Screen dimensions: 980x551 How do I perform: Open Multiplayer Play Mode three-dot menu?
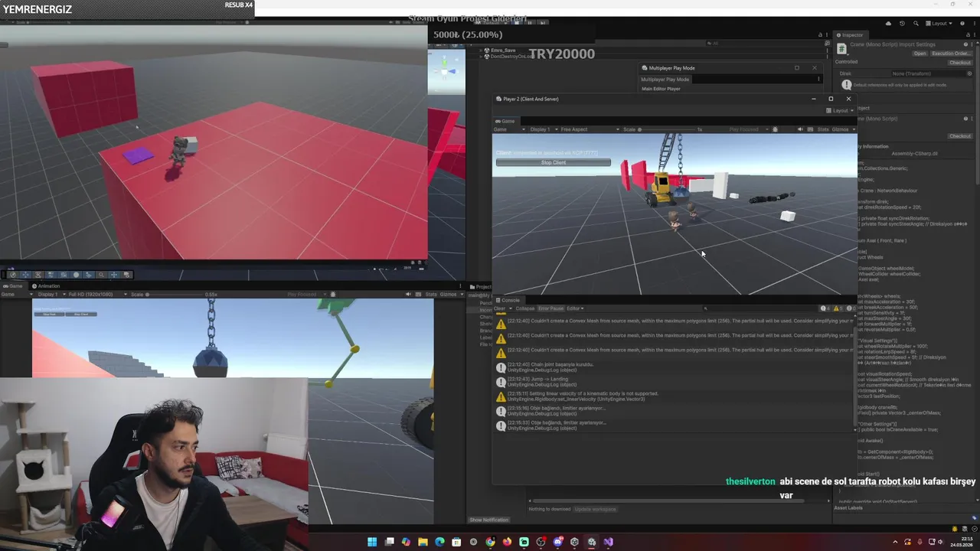(818, 79)
